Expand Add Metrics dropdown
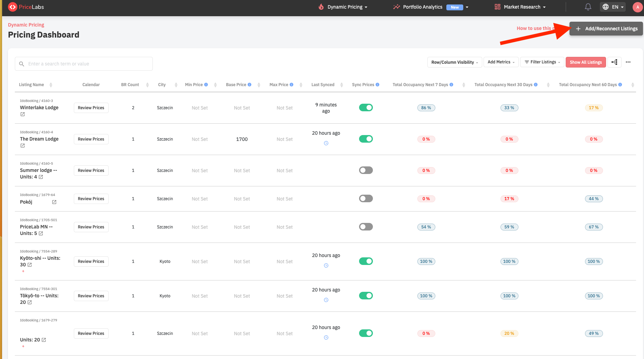The width and height of the screenshot is (644, 359). pyautogui.click(x=501, y=62)
